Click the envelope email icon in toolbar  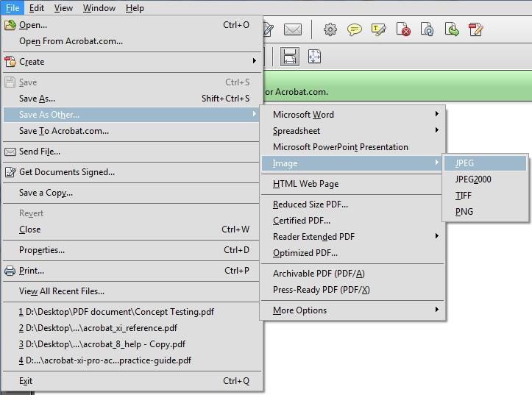coord(292,30)
